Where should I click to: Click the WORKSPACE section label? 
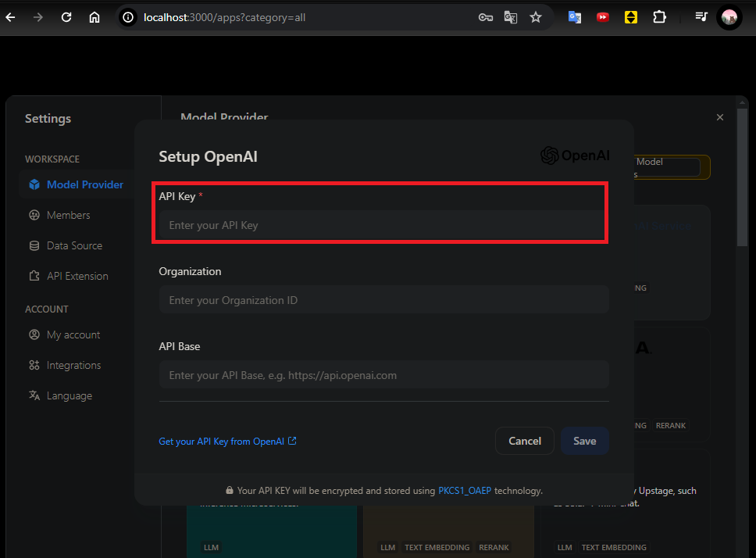click(x=52, y=159)
